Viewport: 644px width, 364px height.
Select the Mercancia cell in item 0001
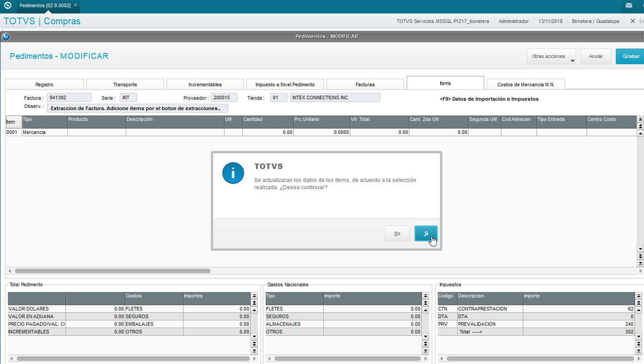45,132
